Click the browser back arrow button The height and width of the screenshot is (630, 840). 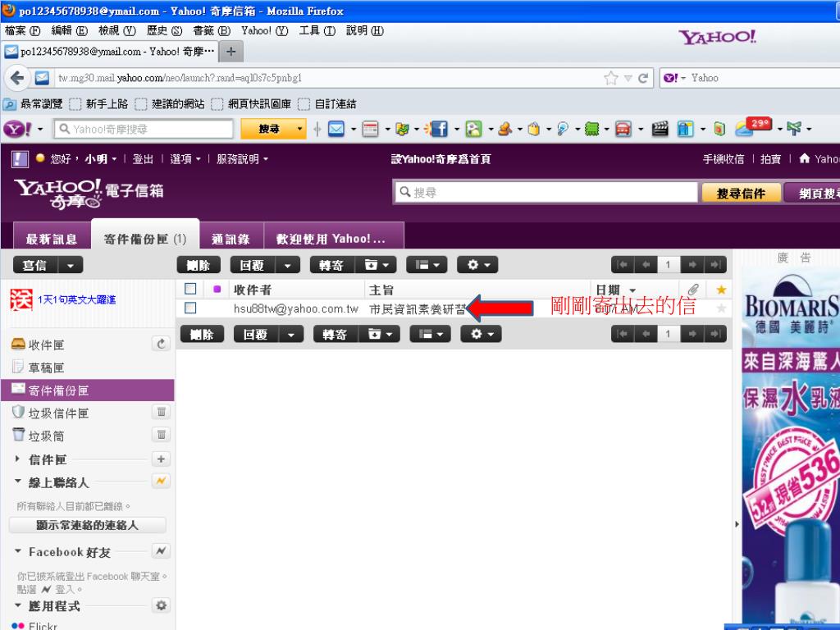pos(17,78)
